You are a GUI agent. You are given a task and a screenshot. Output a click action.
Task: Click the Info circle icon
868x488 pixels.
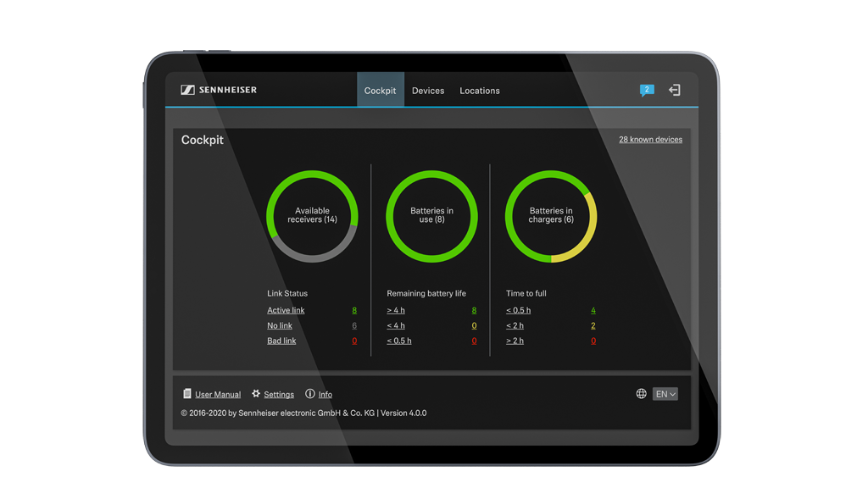[x=310, y=394]
